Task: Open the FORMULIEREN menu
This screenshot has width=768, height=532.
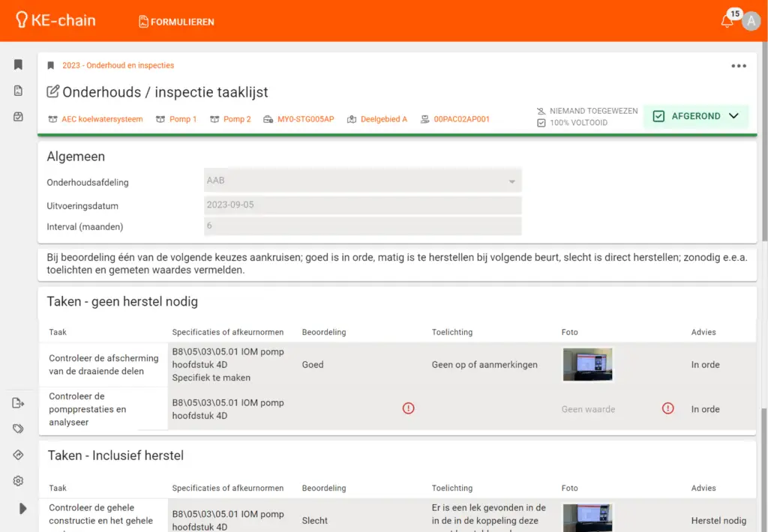Action: 176,22
